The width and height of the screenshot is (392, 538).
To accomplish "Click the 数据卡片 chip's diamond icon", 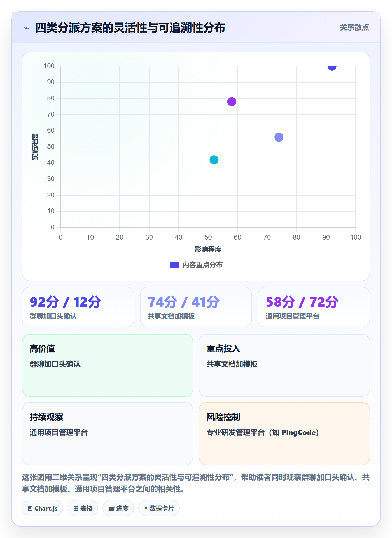I will (x=146, y=508).
